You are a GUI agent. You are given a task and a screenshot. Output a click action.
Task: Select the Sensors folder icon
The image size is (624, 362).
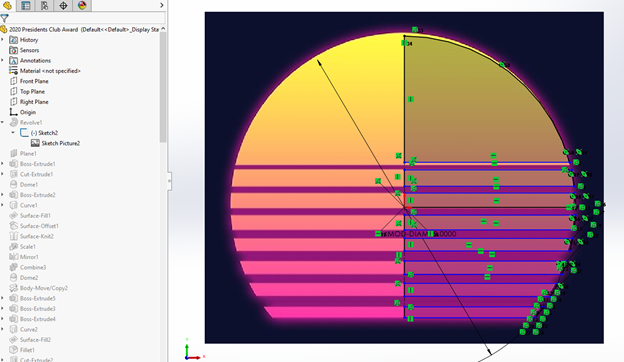[14, 50]
